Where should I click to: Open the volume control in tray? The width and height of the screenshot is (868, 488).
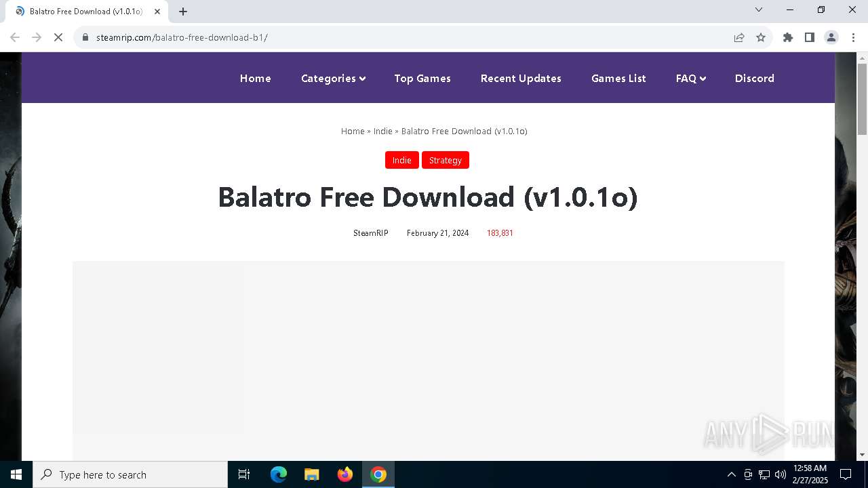[781, 474]
